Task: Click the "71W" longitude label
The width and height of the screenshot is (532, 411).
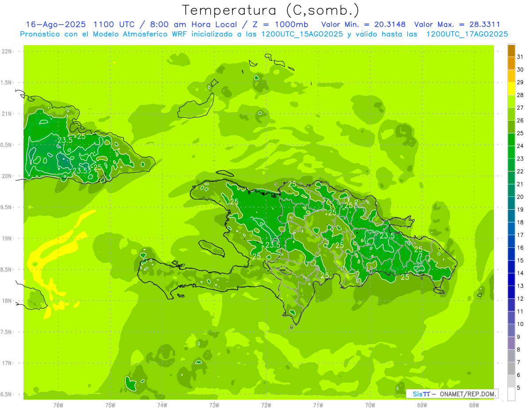Action: click(x=318, y=405)
